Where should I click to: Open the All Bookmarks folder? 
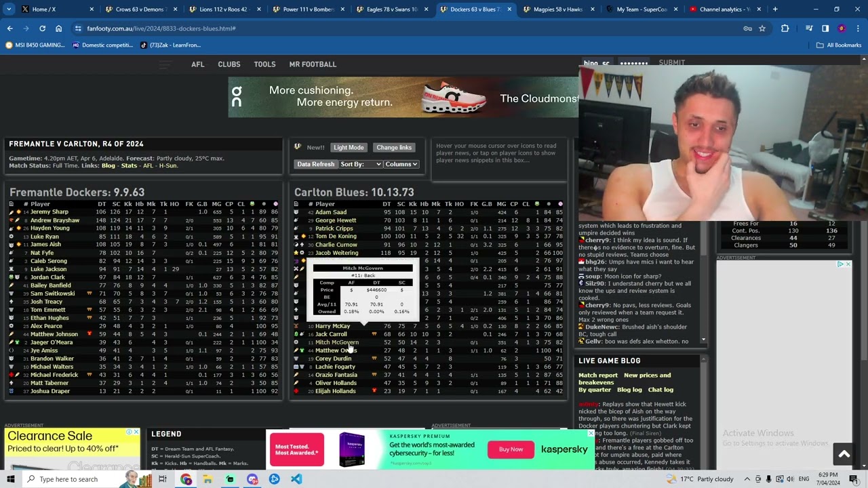click(839, 45)
